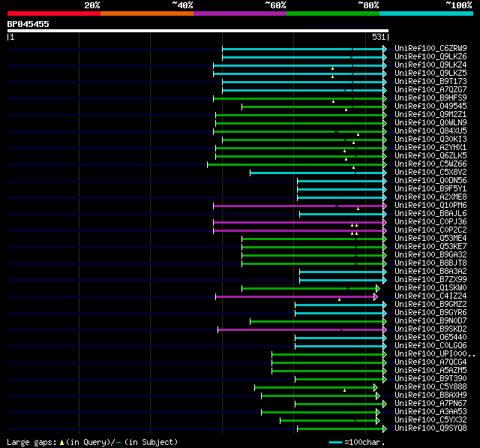Click the UniRef100_B9SKD2 label

(430, 329)
